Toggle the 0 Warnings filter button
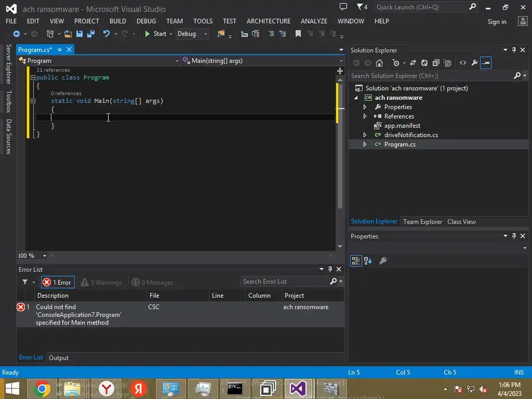The width and height of the screenshot is (532, 399). pyautogui.click(x=101, y=282)
